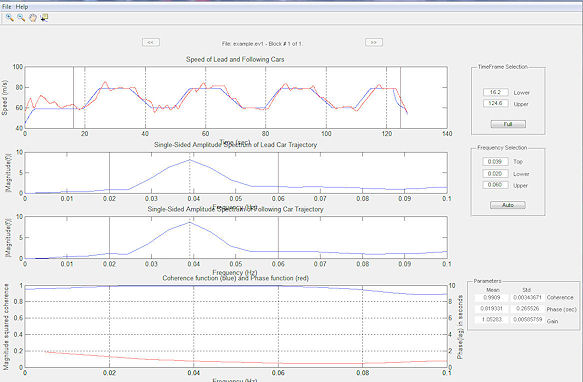
Task: Click the 'Gain' row label in Parameters
Action: click(x=553, y=321)
